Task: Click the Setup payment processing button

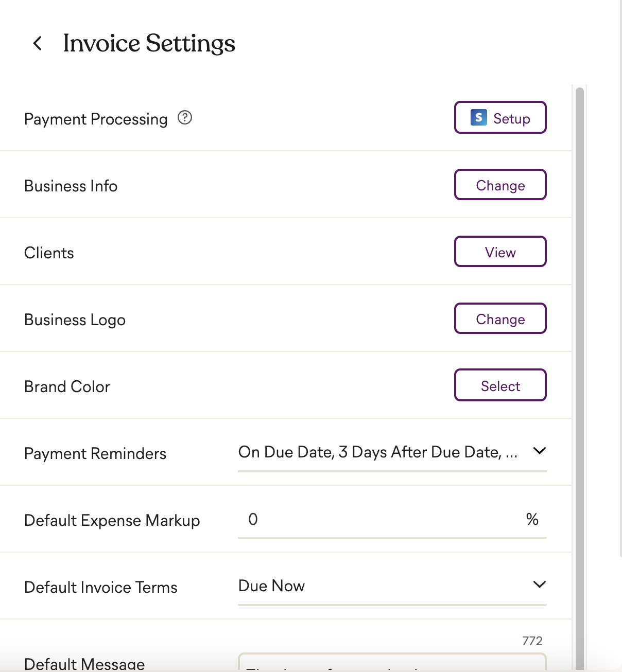Action: click(500, 118)
